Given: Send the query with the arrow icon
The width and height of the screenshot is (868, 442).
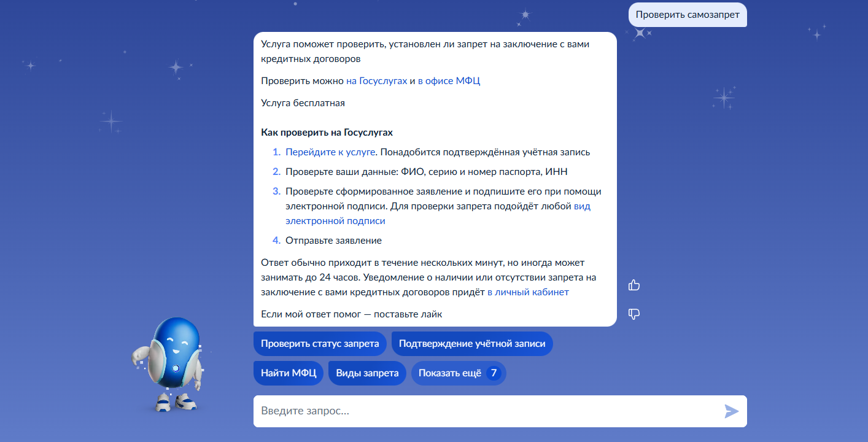Looking at the screenshot, I should [x=731, y=411].
